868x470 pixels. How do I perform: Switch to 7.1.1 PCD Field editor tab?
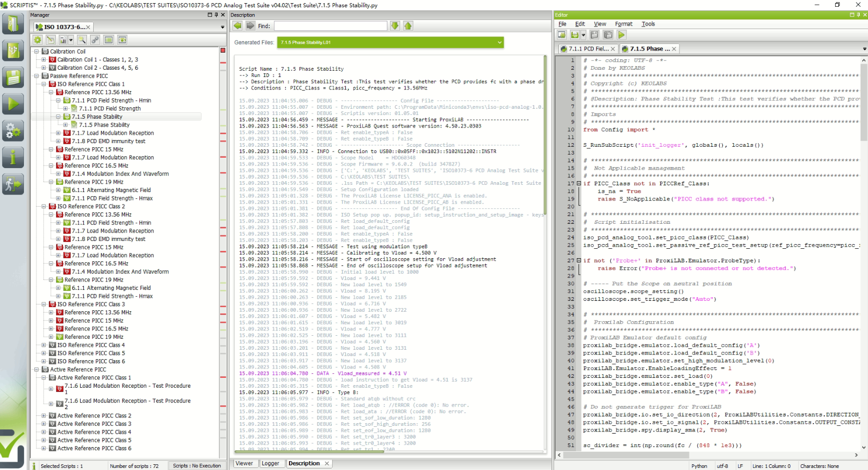tap(588, 49)
